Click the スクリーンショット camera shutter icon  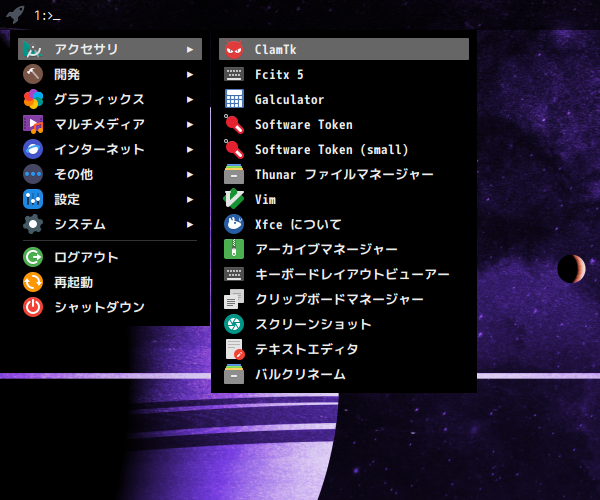click(234, 324)
